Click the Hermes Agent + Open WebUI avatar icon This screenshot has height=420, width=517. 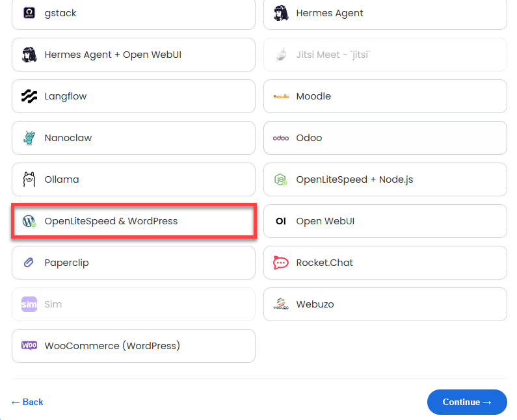click(29, 55)
